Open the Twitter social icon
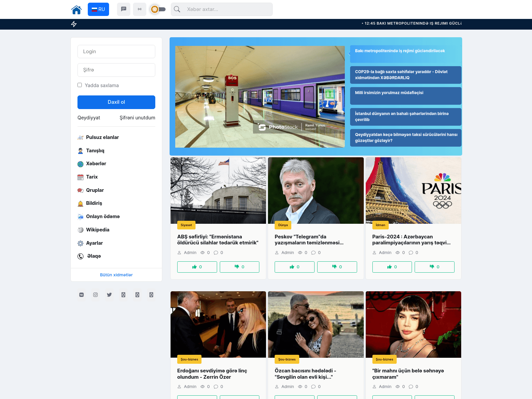The image size is (532, 399). coord(109,295)
